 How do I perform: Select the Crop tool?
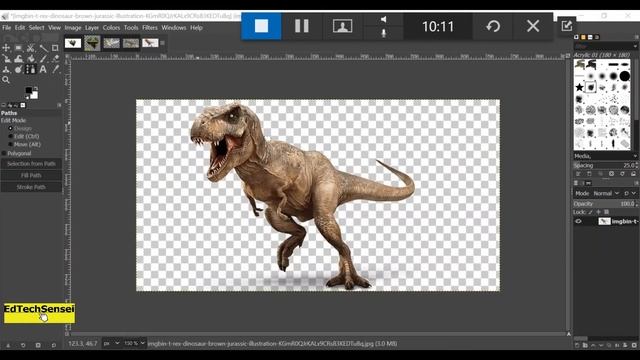tap(56, 48)
